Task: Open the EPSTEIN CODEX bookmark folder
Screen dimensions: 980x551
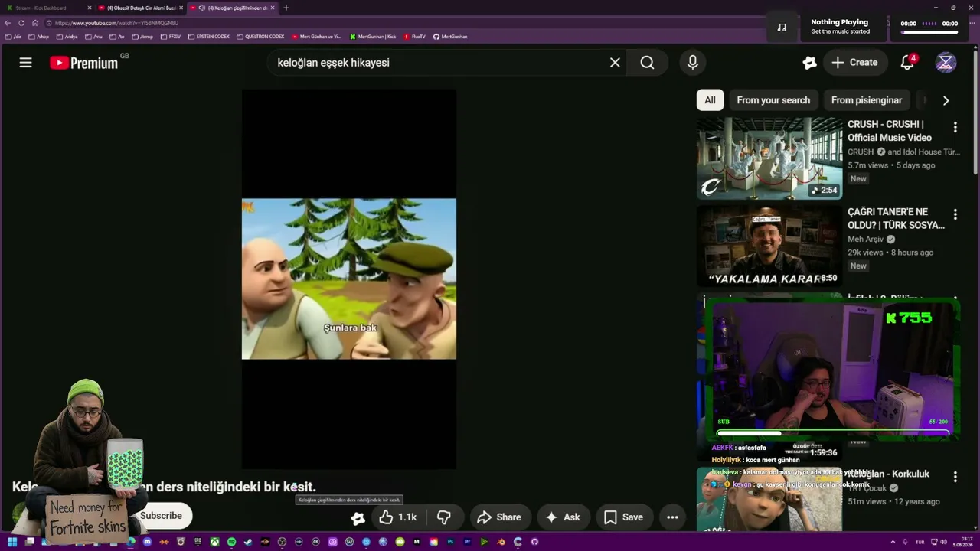Action: [x=208, y=37]
